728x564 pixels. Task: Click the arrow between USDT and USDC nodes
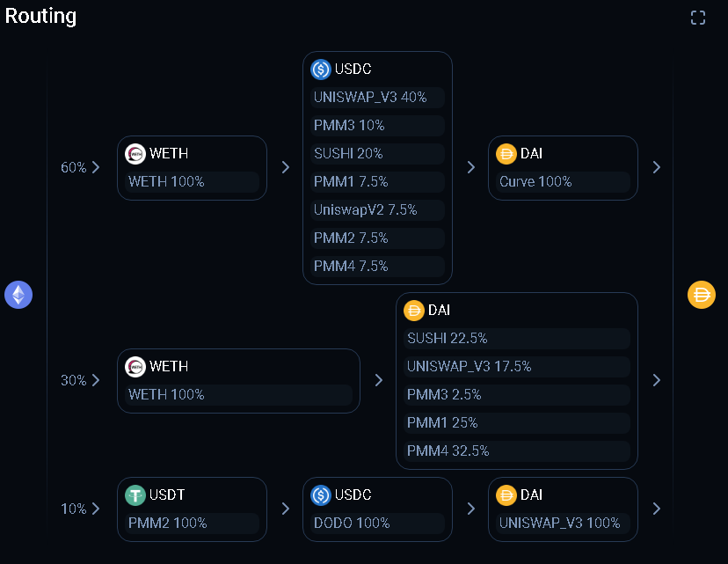tap(284, 509)
